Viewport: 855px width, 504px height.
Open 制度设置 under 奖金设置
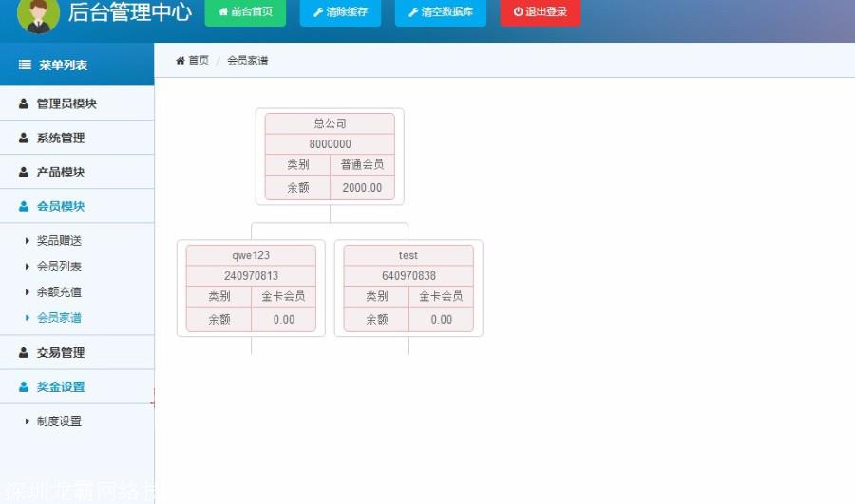point(59,421)
